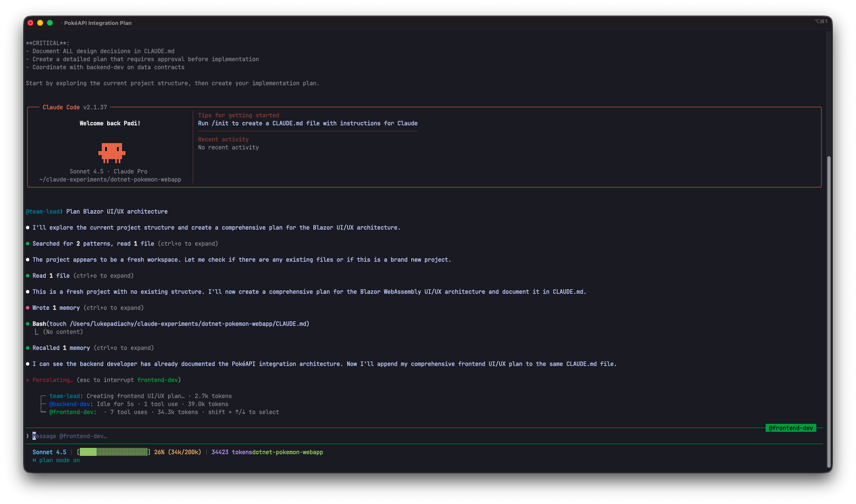Select the team-lead agent row
The height and width of the screenshot is (504, 856).
point(140,396)
